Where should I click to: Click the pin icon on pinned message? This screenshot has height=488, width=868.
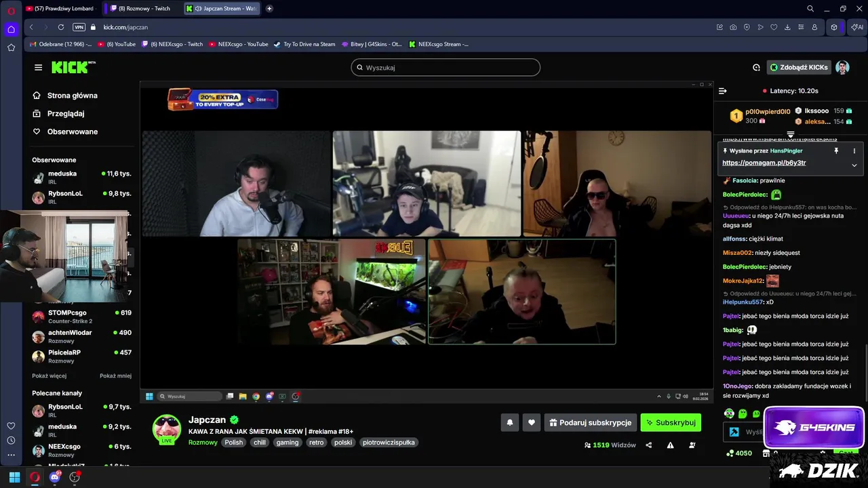[836, 150]
